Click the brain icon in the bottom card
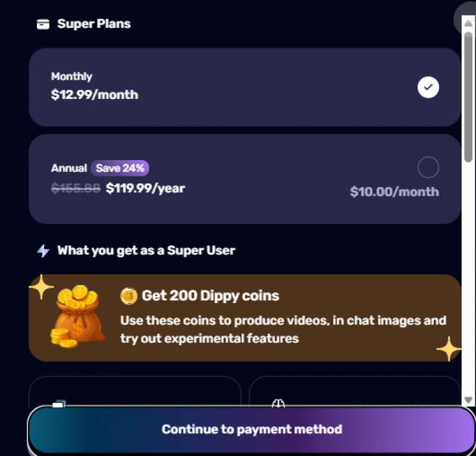The image size is (476, 456). point(278,403)
